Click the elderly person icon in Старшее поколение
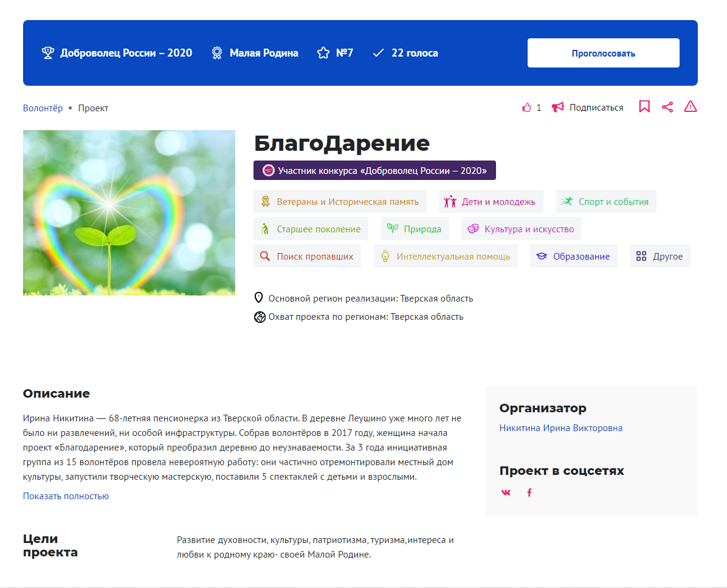727x588 pixels. point(265,229)
